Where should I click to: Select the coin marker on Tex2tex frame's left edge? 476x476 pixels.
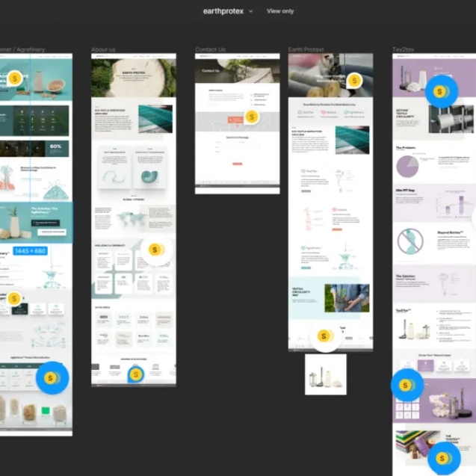406,385
